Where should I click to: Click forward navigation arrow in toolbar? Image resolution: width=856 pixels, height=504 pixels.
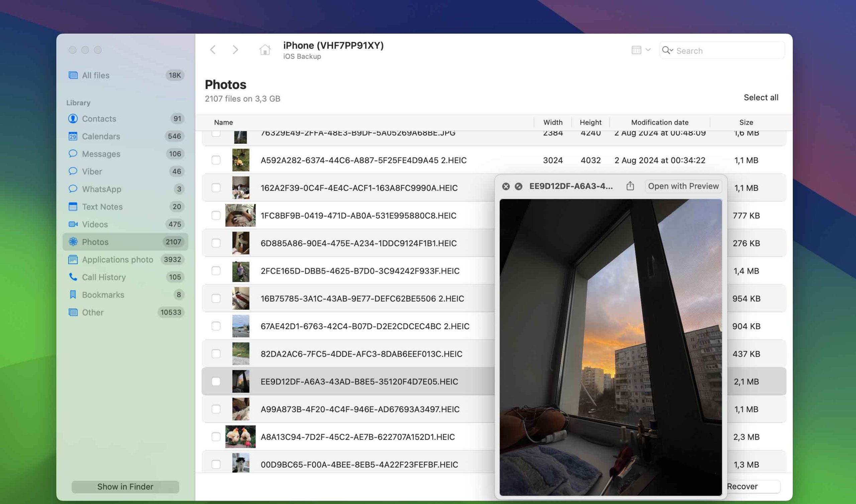[x=235, y=49]
